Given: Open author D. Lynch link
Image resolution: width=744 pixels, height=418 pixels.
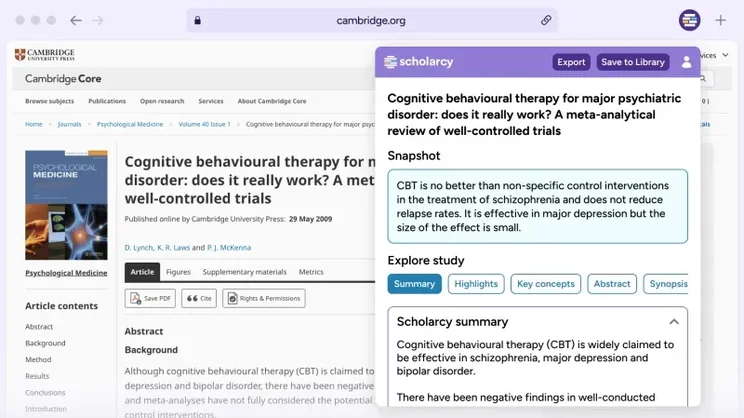Looking at the screenshot, I should click(x=139, y=248).
